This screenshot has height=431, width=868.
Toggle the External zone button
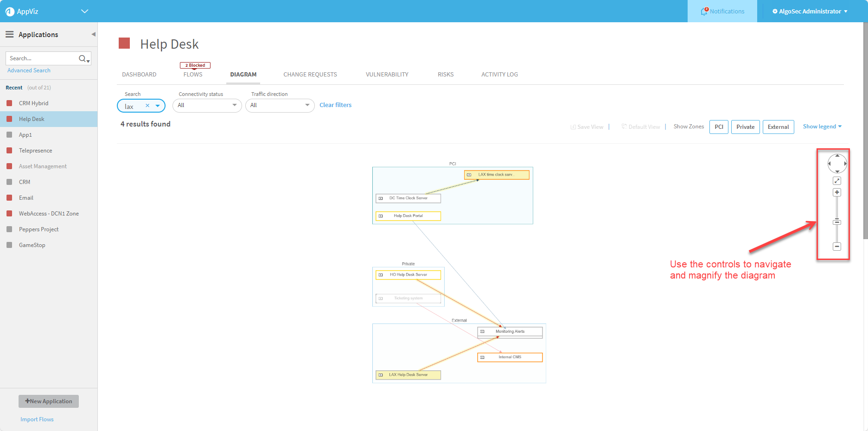point(778,127)
